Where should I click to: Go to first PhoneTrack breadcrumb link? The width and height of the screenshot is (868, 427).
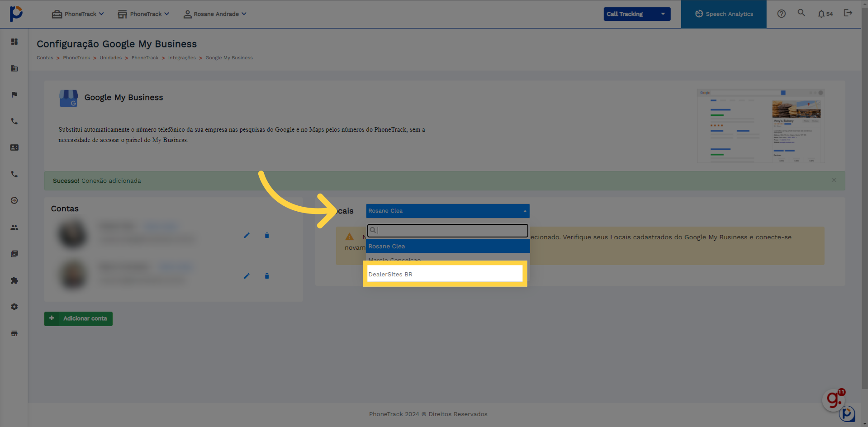(76, 58)
